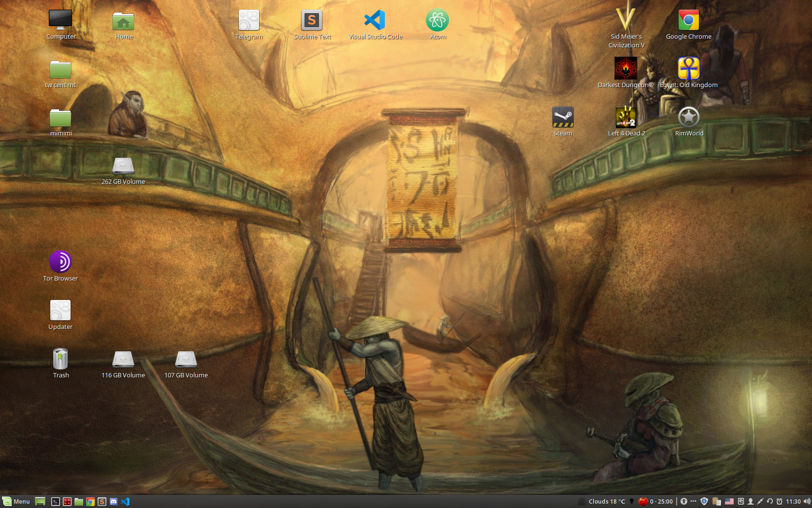Open VS Code panel launcher

click(x=125, y=502)
